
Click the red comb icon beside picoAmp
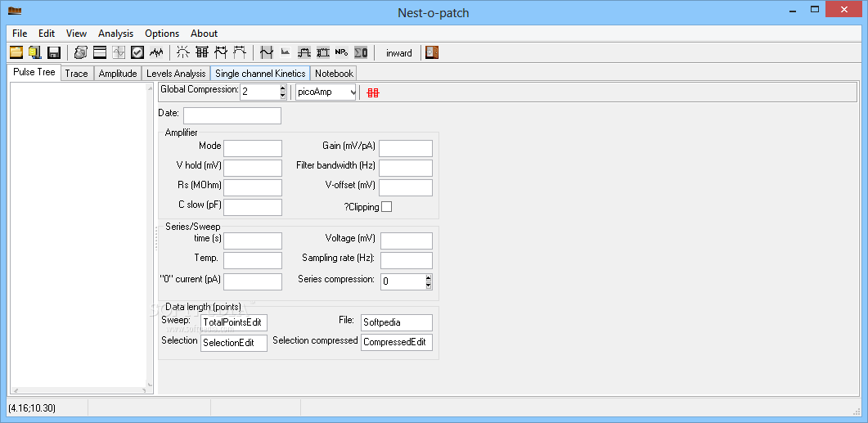pos(373,92)
